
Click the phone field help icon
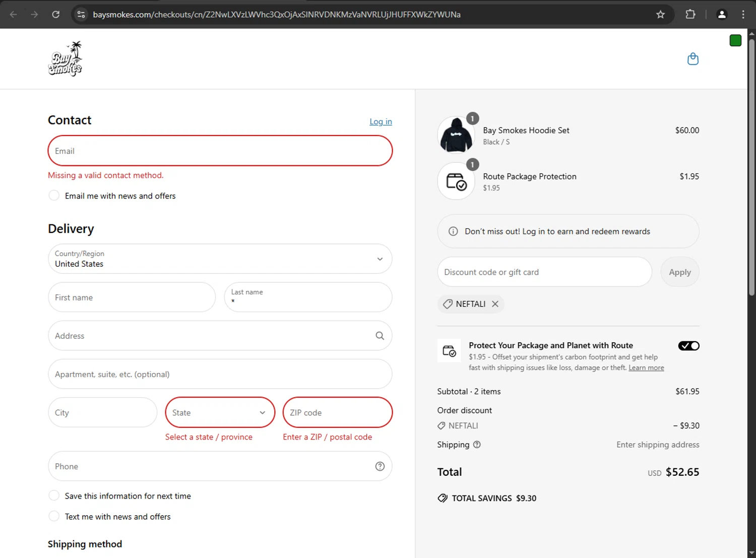coord(380,466)
